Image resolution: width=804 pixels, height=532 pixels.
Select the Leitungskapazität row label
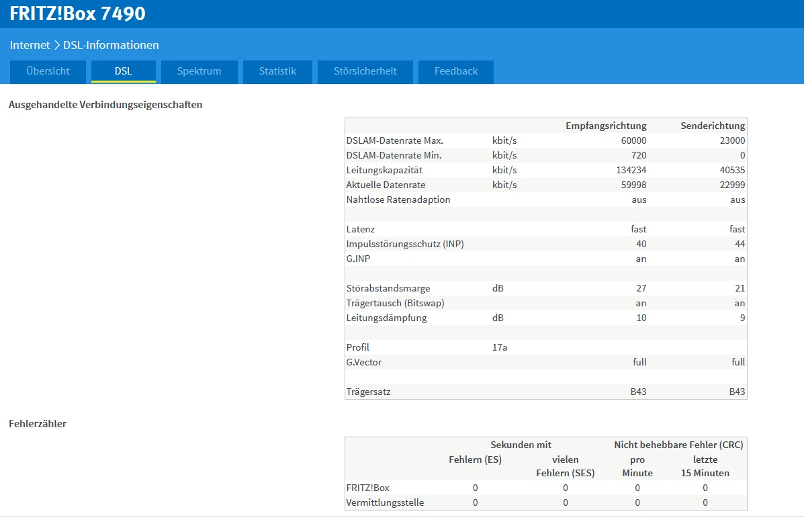tap(384, 170)
